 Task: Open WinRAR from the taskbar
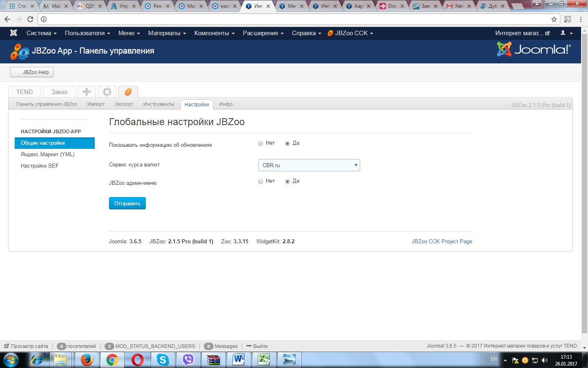pyautogui.click(x=213, y=360)
